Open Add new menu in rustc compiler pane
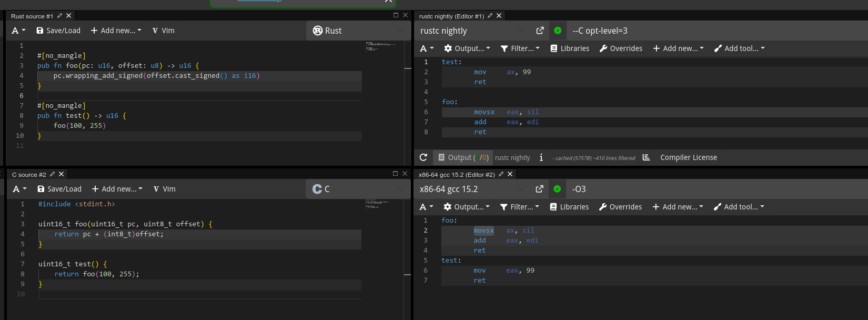Screen dimensions: 868x320 pos(679,48)
